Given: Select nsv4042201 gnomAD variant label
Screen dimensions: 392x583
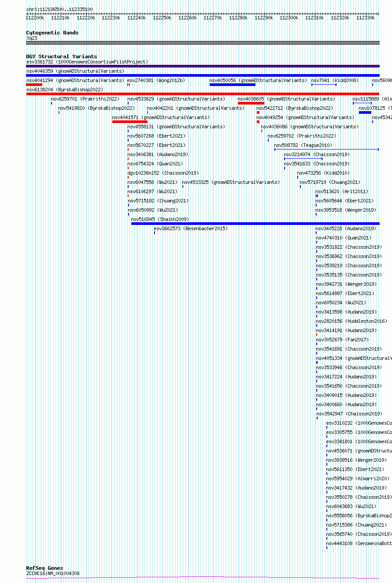Looking at the screenshot, I should click(196, 108).
